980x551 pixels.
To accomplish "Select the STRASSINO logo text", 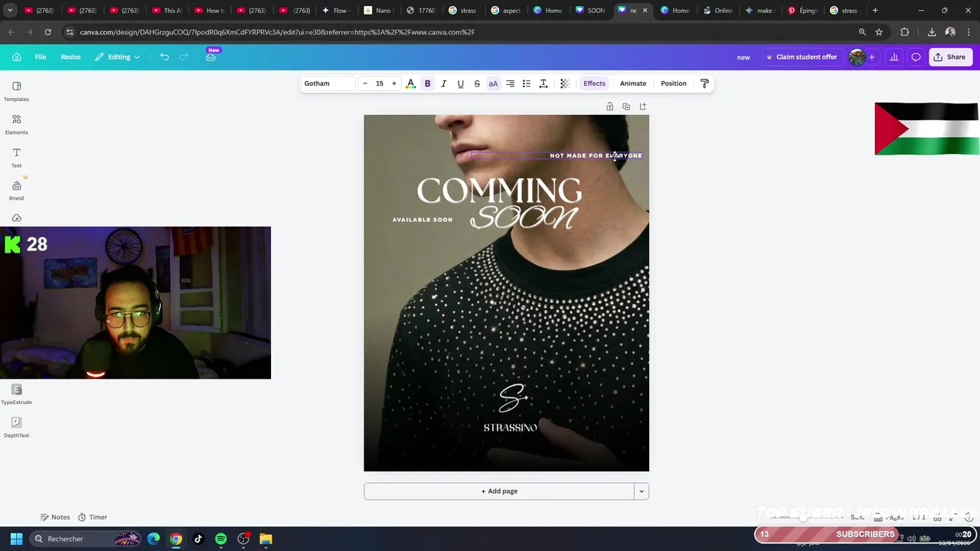I will point(511,428).
